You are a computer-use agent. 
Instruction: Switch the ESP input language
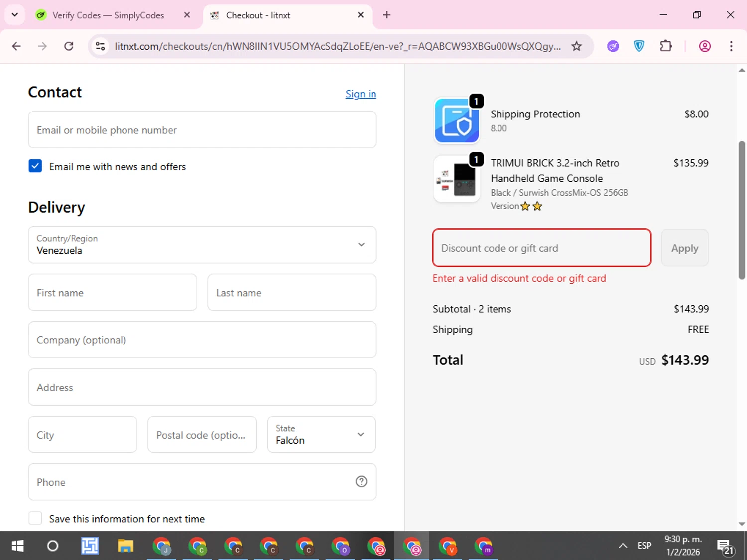644,546
